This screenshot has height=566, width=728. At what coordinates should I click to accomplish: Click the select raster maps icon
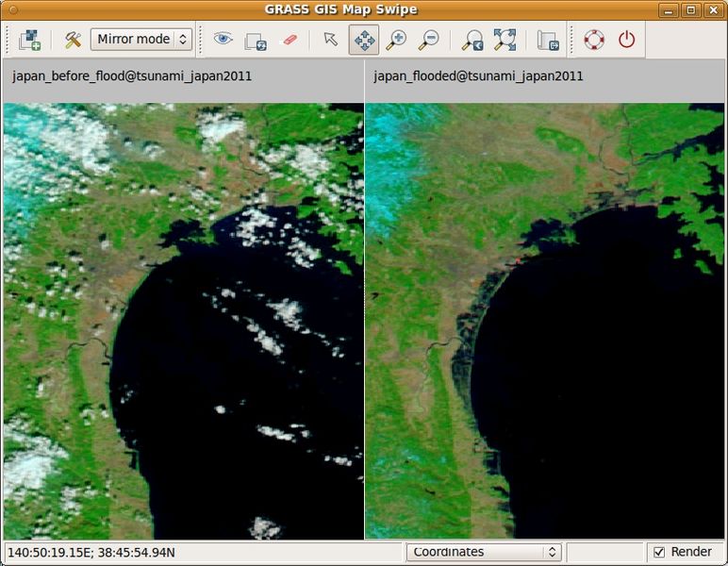click(x=29, y=40)
